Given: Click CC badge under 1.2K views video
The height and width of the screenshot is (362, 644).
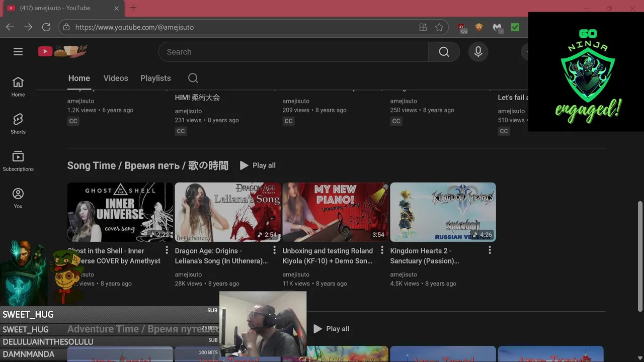Looking at the screenshot, I should pos(73,121).
